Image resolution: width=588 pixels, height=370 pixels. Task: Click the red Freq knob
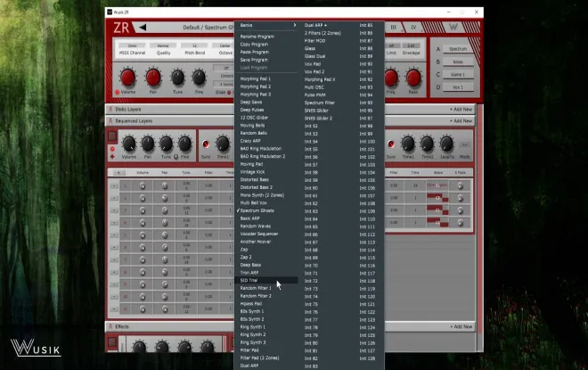click(391, 78)
